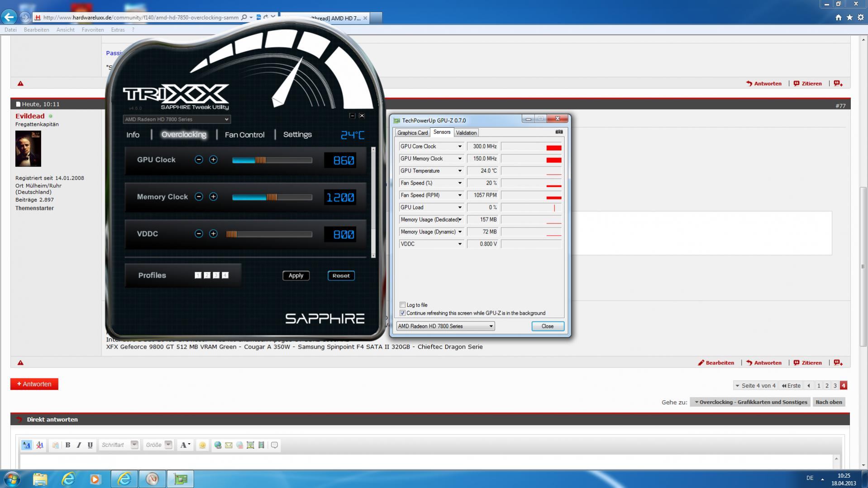
Task: Switch to the Trixx Info tab
Action: pos(133,135)
